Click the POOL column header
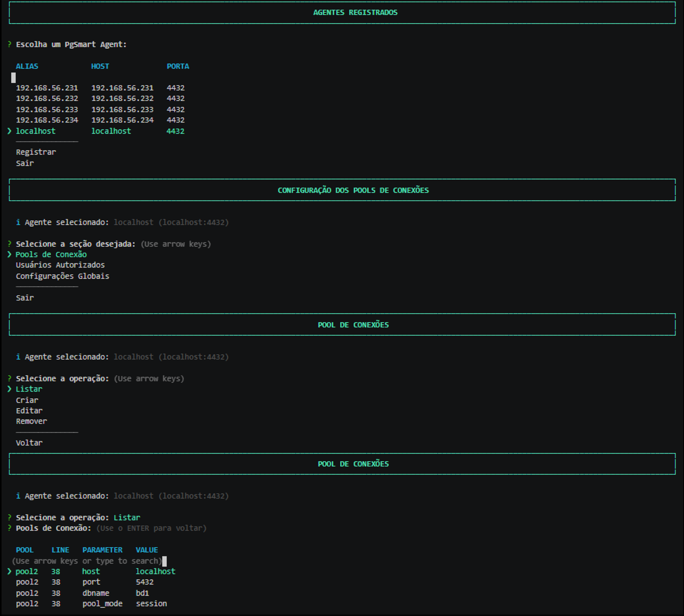The image size is (684, 616). [24, 550]
